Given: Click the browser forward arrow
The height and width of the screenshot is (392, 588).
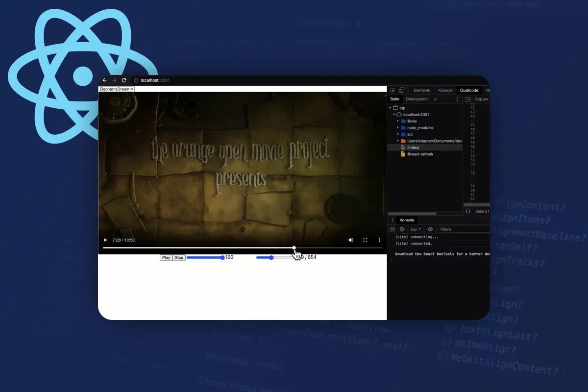Looking at the screenshot, I should click(114, 80).
